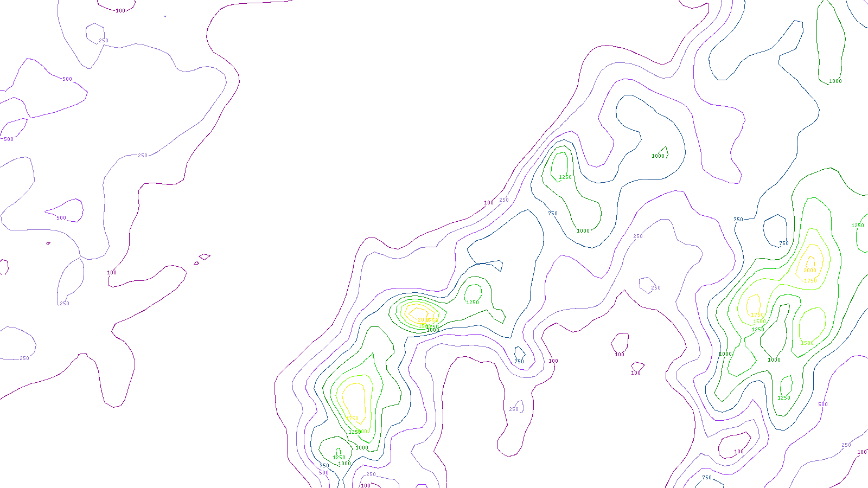This screenshot has height=488, width=868.
Task: Click the 1000 label on the tiny open green wedge contour
Action: 658,156
